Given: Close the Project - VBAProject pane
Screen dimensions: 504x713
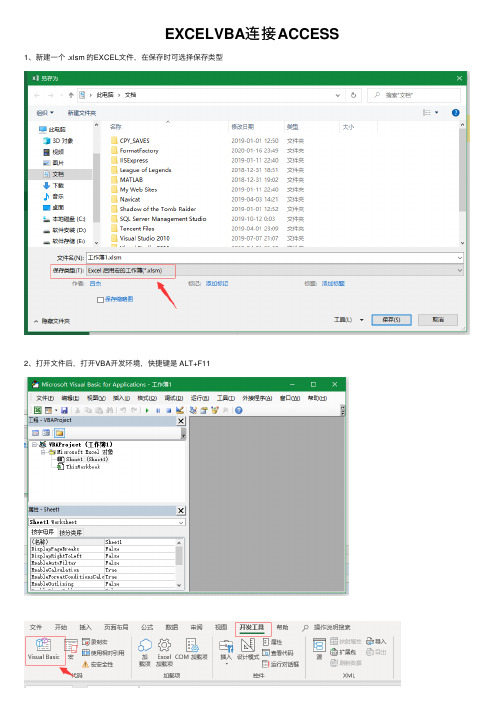Looking at the screenshot, I should point(181,421).
